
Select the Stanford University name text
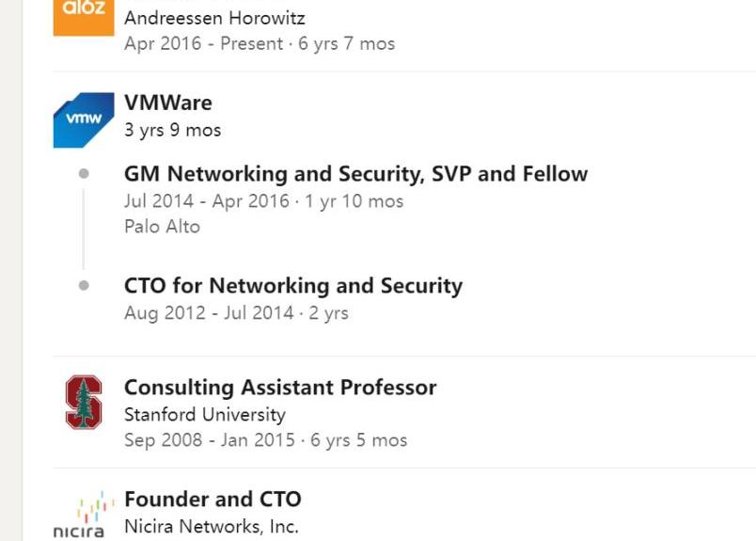pyautogui.click(x=205, y=415)
